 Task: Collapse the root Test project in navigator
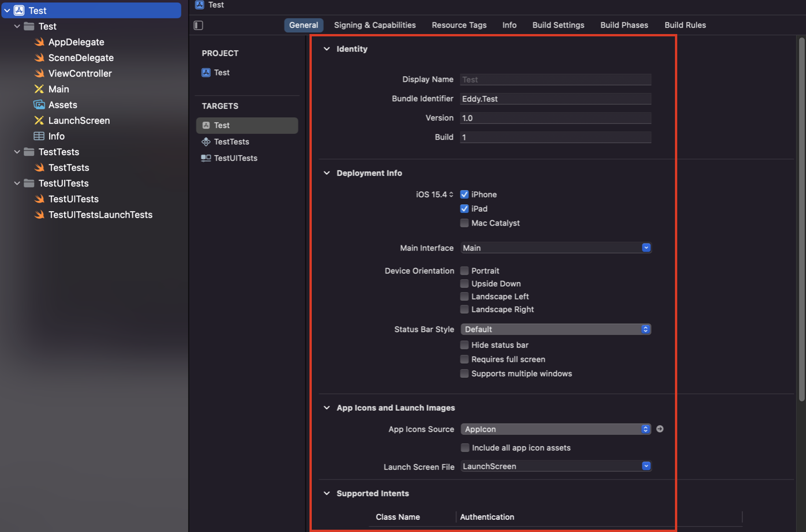point(7,10)
